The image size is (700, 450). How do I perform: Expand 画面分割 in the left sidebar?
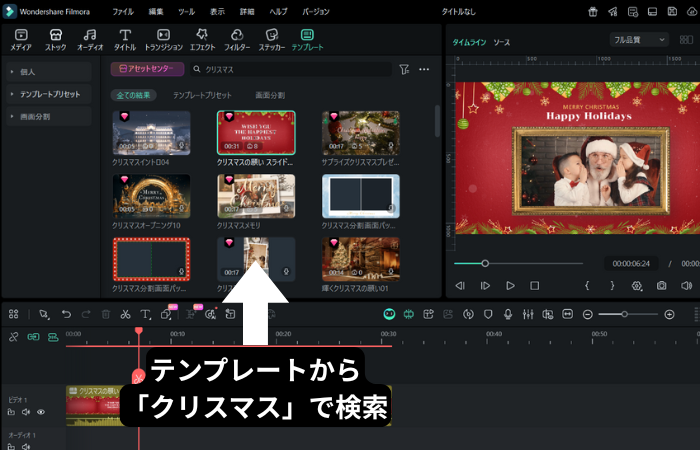click(49, 117)
